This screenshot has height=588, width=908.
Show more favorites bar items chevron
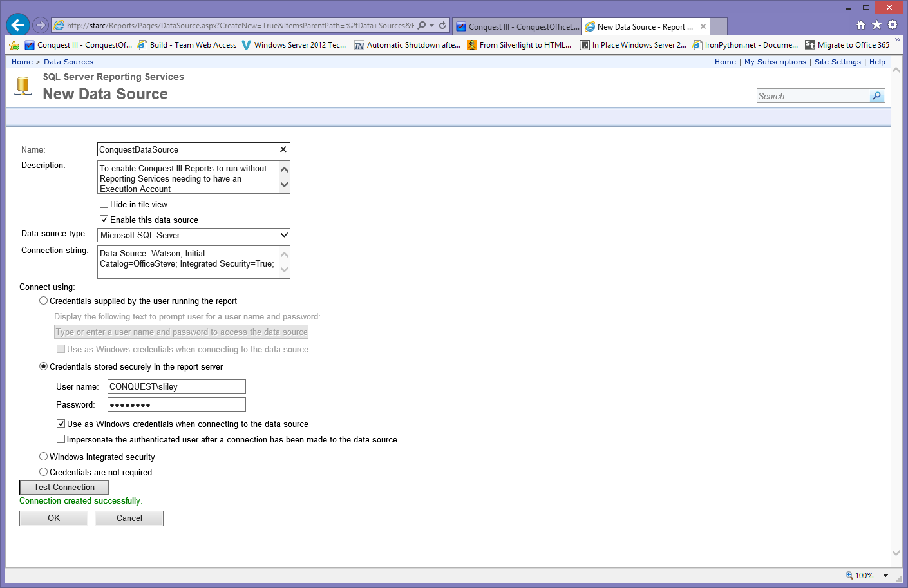click(898, 41)
